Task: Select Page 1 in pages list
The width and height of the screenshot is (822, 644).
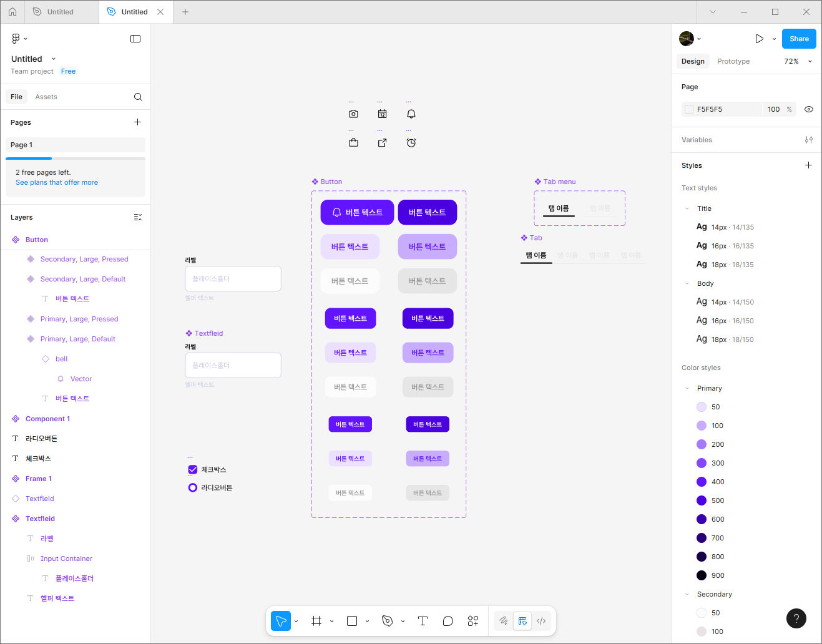Action: [76, 145]
